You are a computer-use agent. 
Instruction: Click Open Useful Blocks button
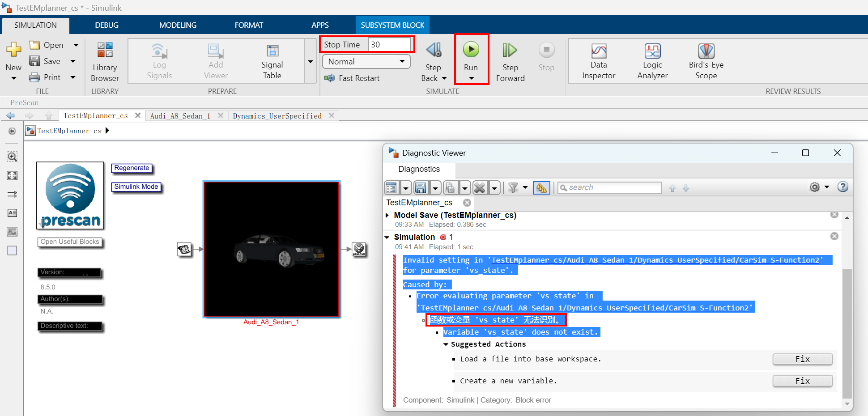70,242
